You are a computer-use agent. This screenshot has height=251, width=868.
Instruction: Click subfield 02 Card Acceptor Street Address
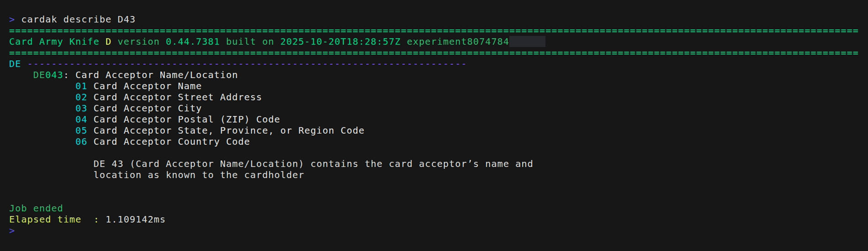[169, 97]
